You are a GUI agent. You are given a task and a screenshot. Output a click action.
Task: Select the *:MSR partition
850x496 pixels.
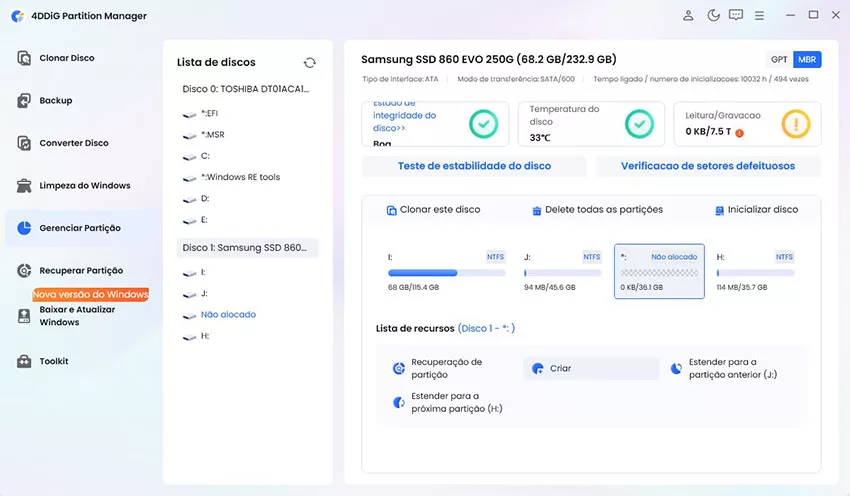[x=204, y=134]
